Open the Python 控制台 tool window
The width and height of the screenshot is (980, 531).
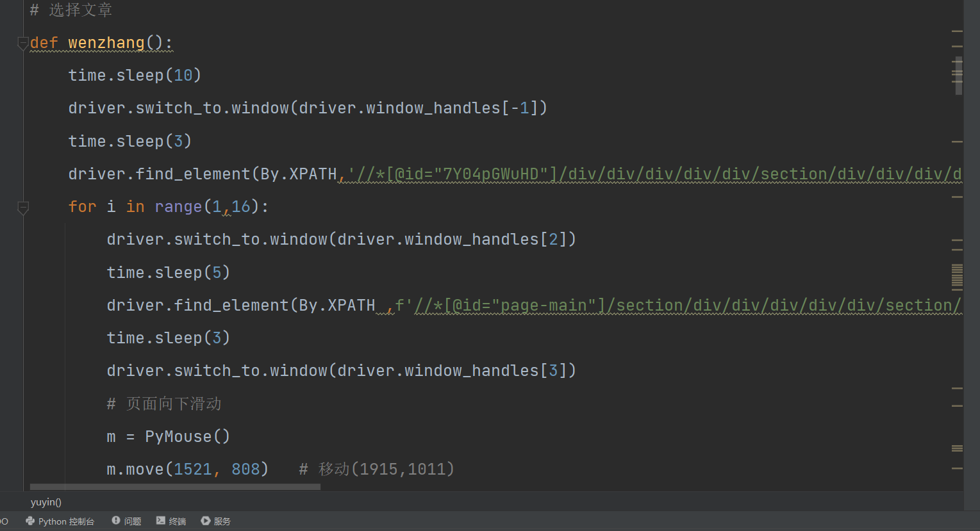[x=60, y=521]
